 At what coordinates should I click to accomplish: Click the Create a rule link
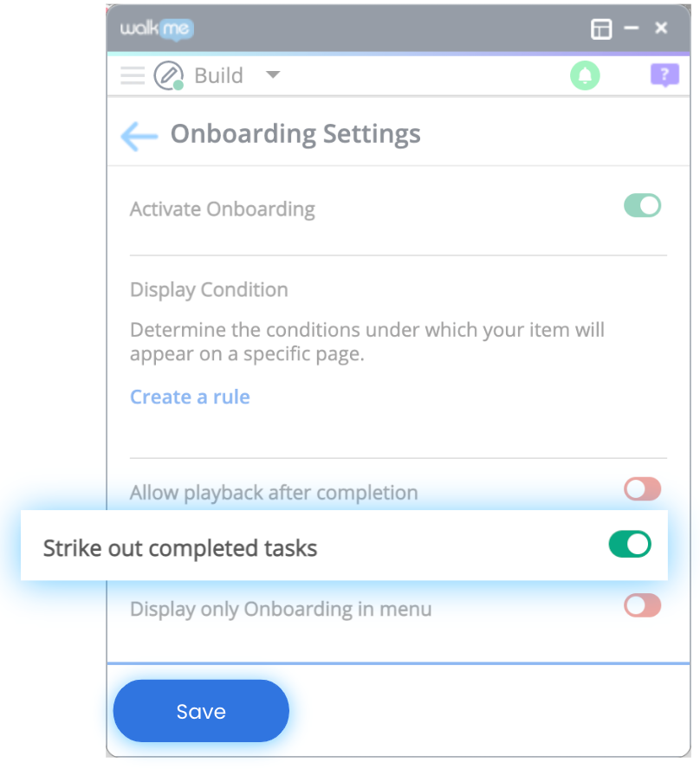click(190, 397)
